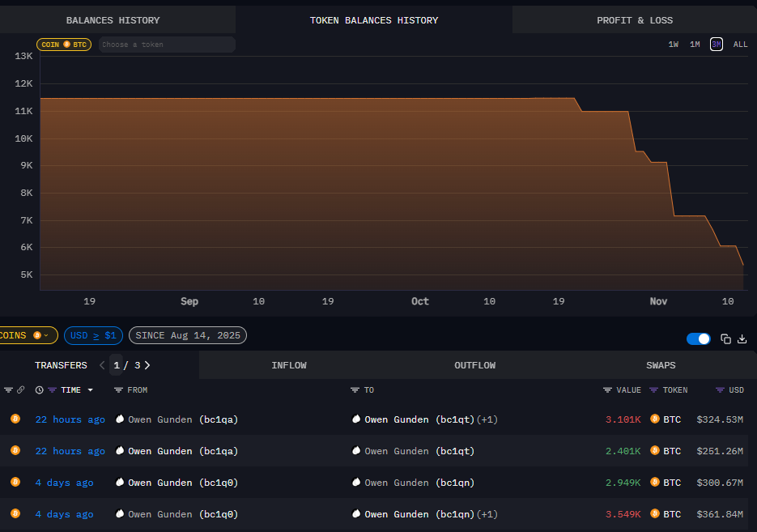
Task: Open the SINCE Aug 14, 2025 date filter
Action: (187, 334)
